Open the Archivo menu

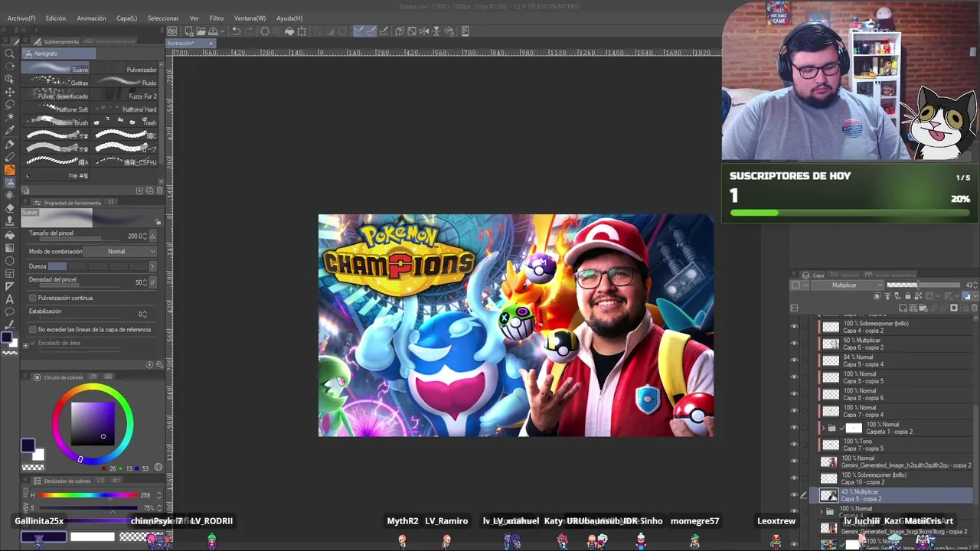click(x=21, y=18)
